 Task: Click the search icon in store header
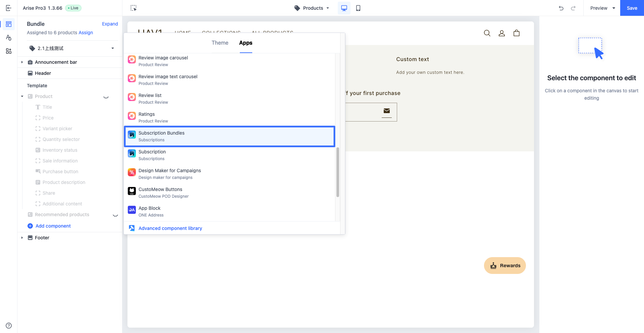point(487,33)
